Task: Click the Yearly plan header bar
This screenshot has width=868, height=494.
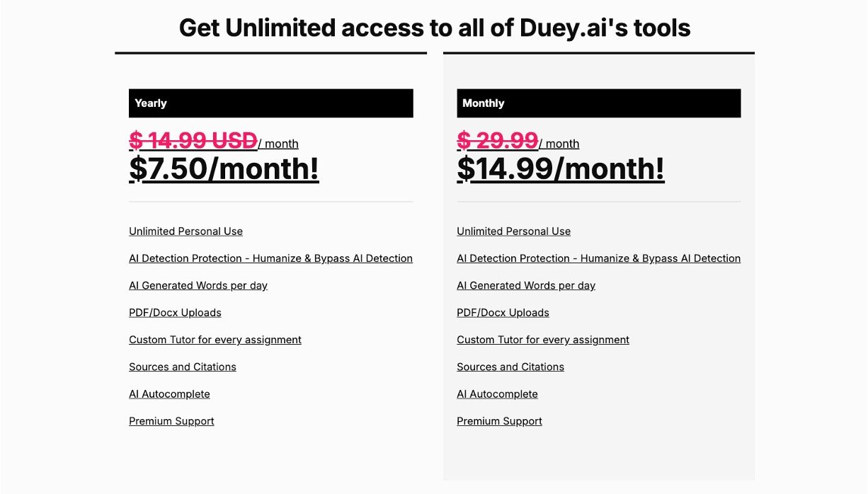Action: [x=270, y=103]
